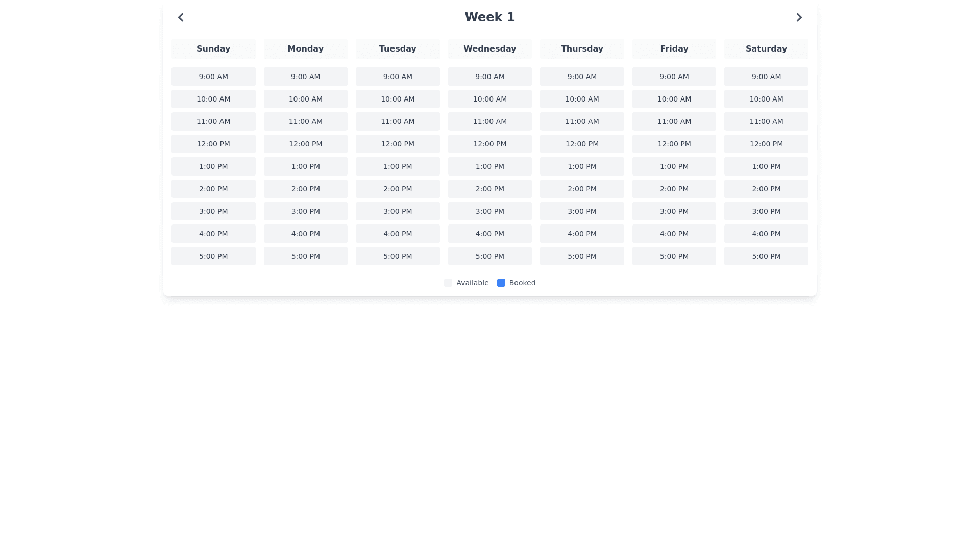Choose Sunday 2:00 PM time slot
The image size is (980, 551).
tap(213, 189)
